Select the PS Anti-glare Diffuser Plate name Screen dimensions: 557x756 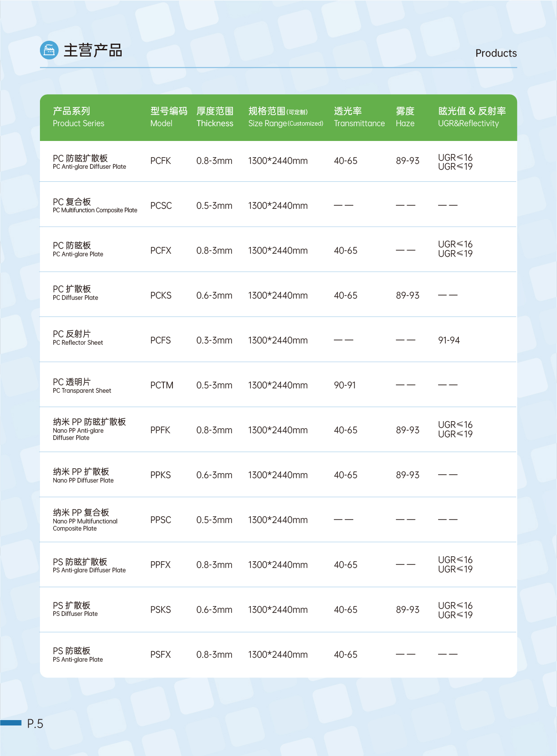(x=89, y=566)
